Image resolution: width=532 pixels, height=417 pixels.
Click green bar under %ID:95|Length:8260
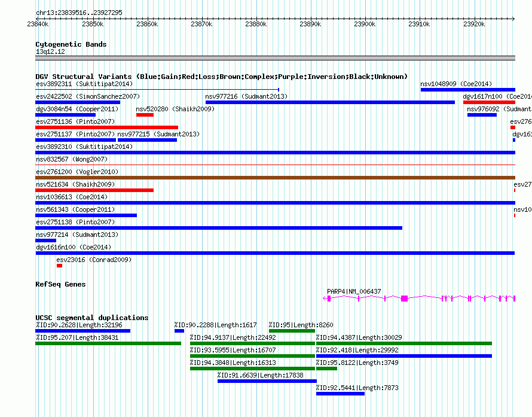(292, 331)
